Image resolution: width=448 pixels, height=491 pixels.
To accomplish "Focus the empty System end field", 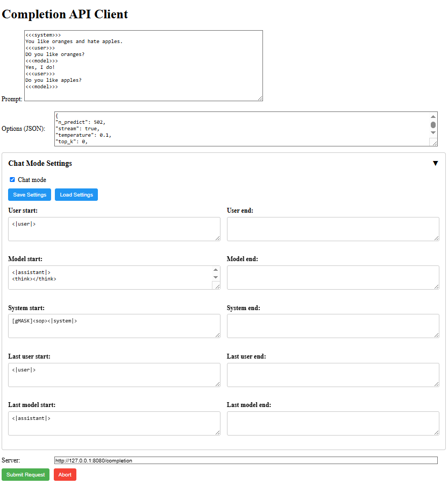I will (x=333, y=326).
